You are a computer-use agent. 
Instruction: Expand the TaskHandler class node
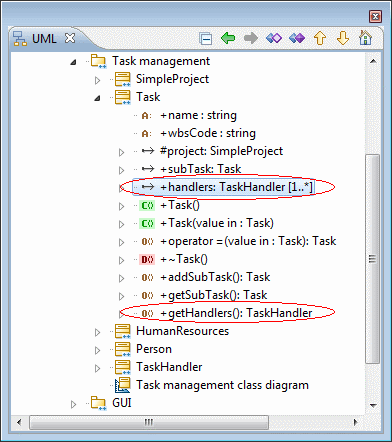pos(97,368)
